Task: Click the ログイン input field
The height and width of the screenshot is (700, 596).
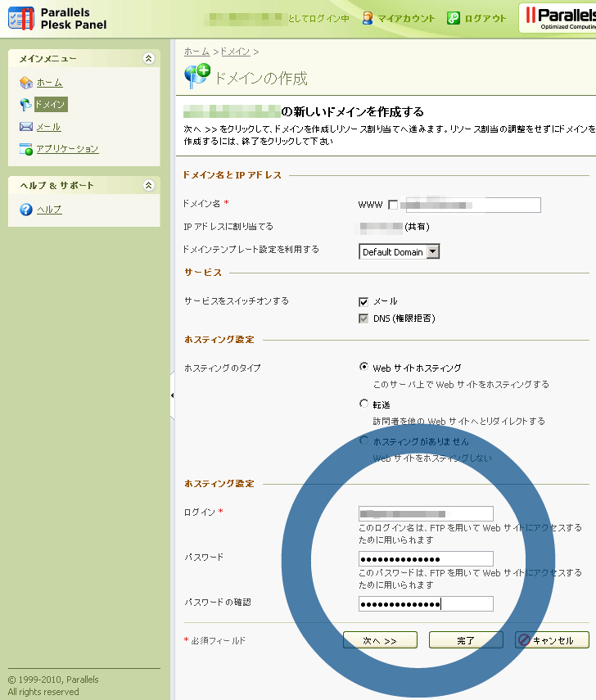Action: [x=426, y=514]
